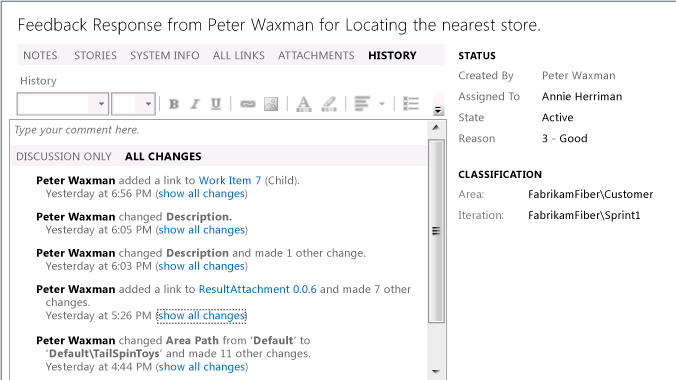
Task: Click the history scrollbar down arrow
Action: [436, 371]
